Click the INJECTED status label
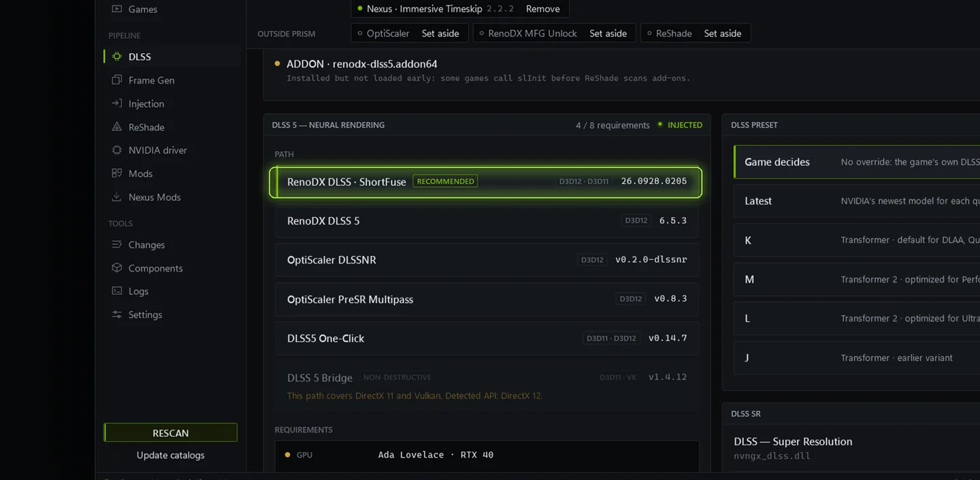This screenshot has height=480, width=980. pos(685,125)
